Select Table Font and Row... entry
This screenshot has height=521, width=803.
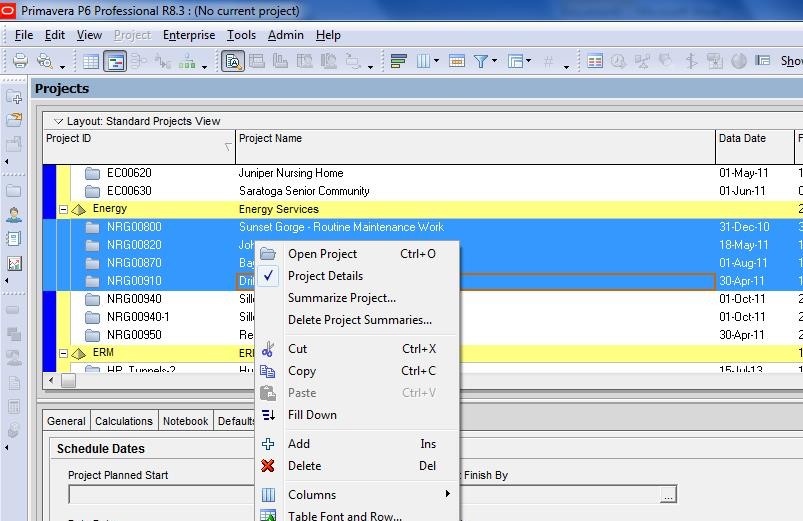pos(357,514)
